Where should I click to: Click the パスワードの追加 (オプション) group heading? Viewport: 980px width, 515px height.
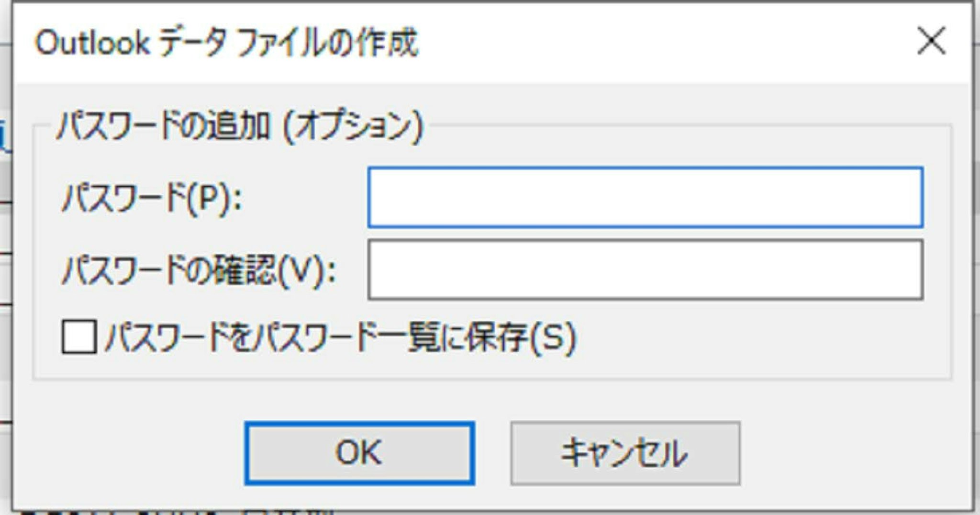[x=239, y=126]
